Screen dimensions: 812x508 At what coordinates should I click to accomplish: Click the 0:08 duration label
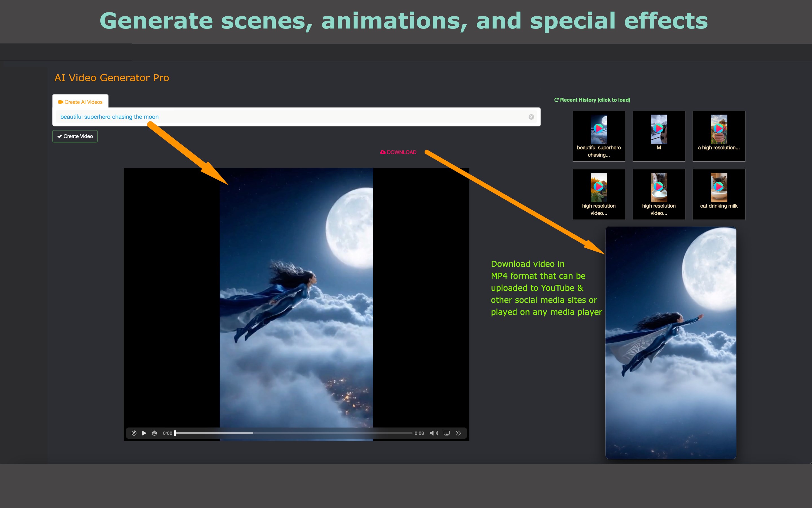pyautogui.click(x=419, y=433)
